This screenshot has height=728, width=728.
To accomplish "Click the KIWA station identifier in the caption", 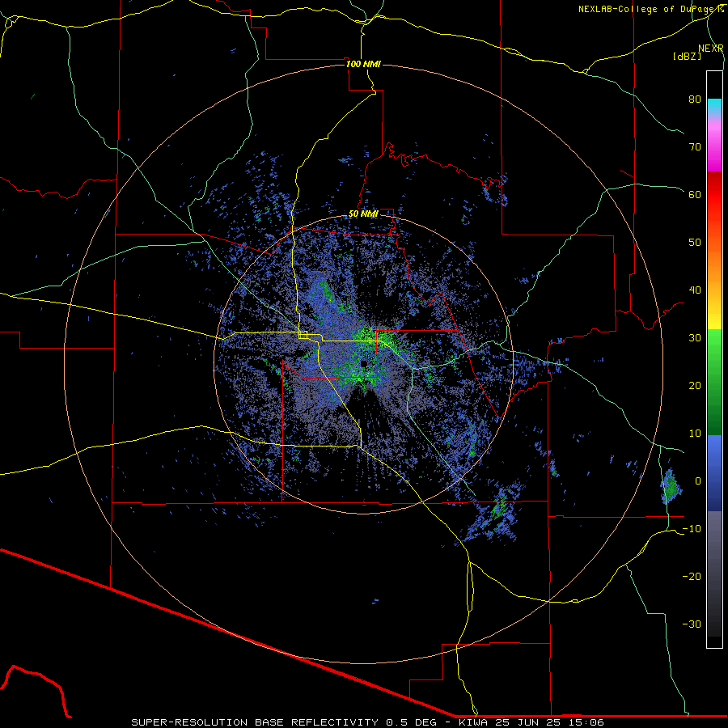I will point(473,722).
